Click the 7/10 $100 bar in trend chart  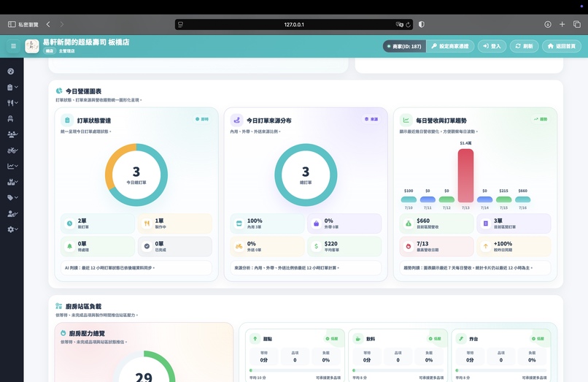coord(409,199)
